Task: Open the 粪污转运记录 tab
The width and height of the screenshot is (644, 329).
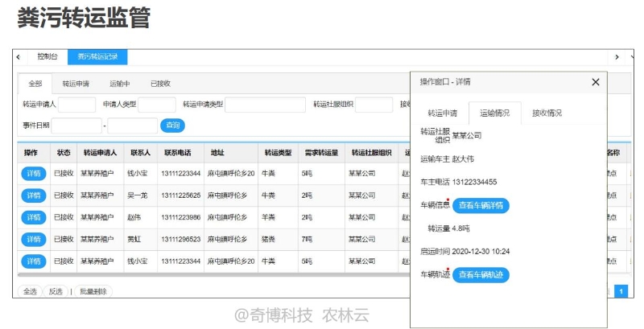Action: pos(97,57)
